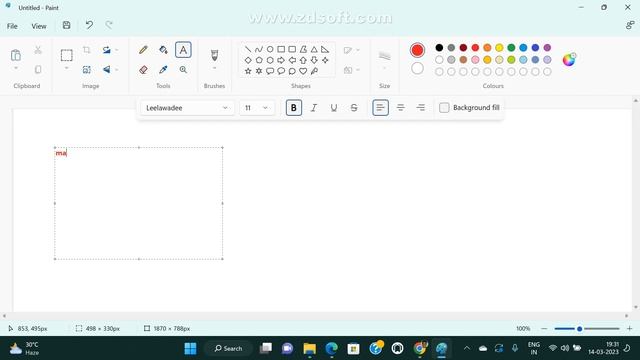Choose the Heart shape
This screenshot has height=360, width=640.
[303, 71]
